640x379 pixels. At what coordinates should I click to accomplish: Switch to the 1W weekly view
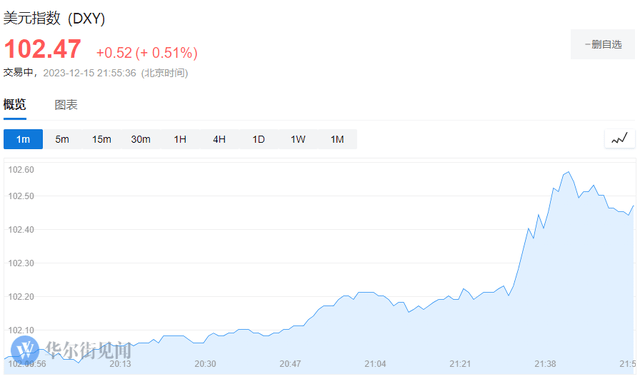point(298,139)
